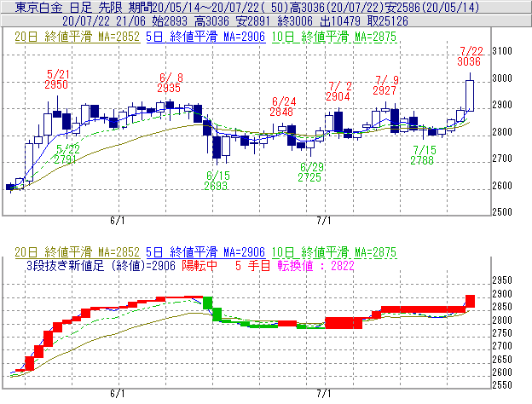Select 20-day MA=2852 legend in upper chart
This screenshot has height=404, width=532.
[x=77, y=37]
